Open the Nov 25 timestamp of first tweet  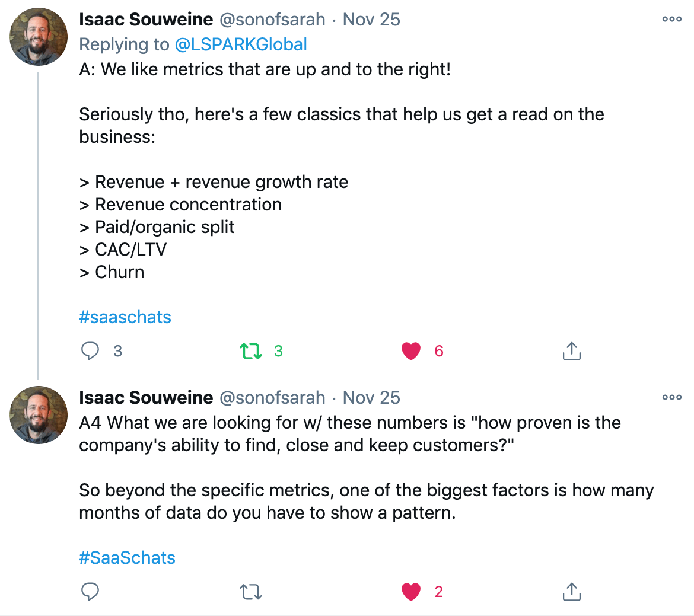[371, 20]
